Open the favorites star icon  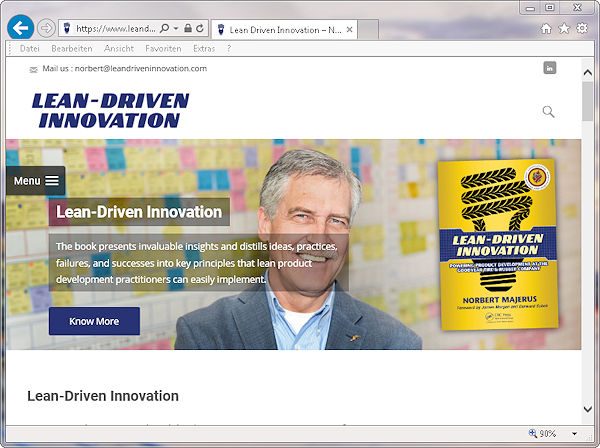tap(564, 28)
